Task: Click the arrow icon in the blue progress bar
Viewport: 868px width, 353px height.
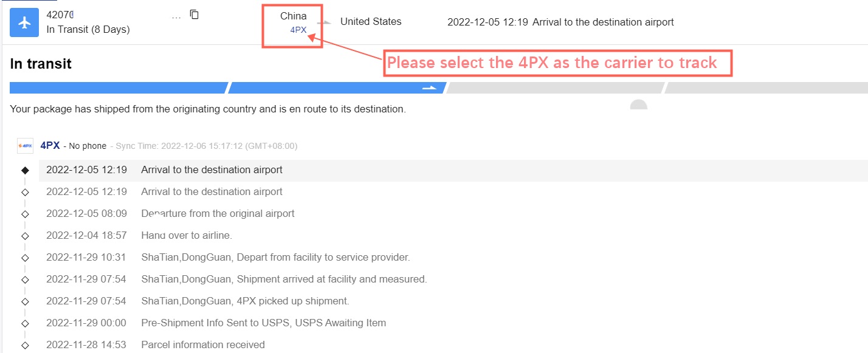Action: point(430,87)
